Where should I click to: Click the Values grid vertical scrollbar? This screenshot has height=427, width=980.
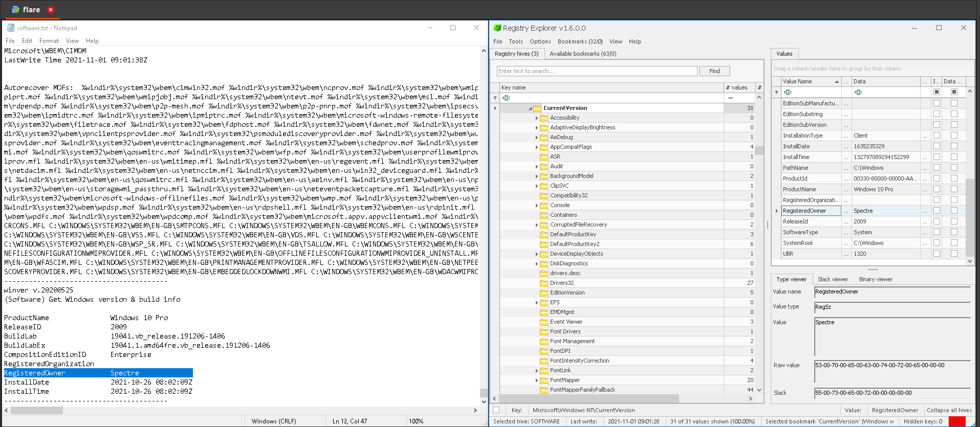tap(970, 218)
